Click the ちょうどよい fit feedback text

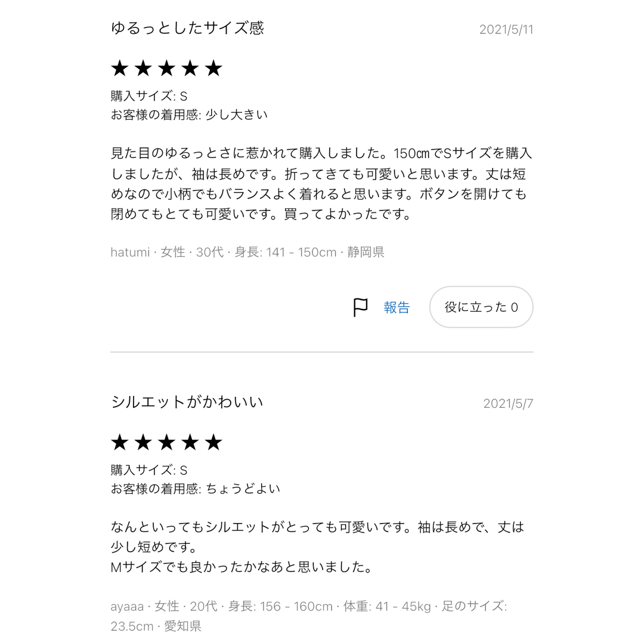tap(243, 489)
